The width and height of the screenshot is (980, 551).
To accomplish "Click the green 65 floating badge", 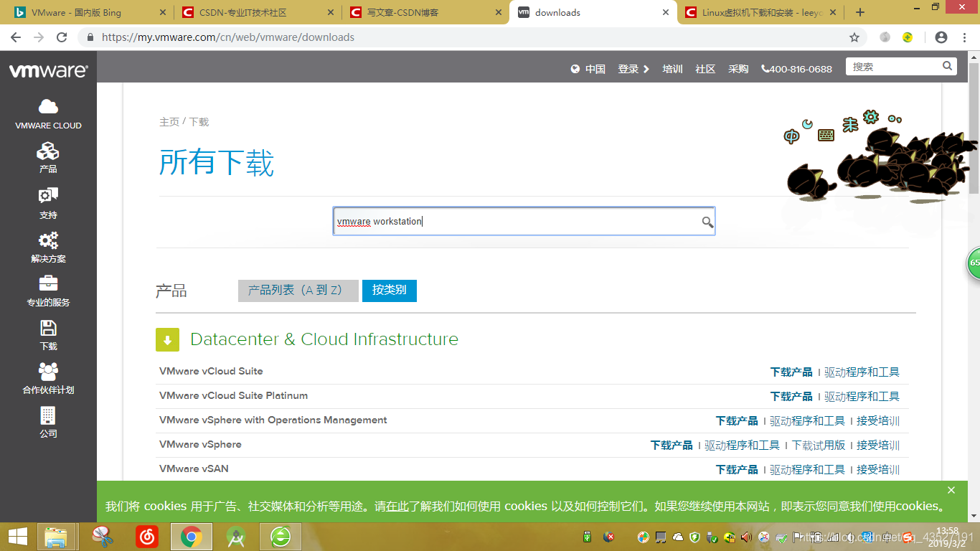I will [x=974, y=263].
